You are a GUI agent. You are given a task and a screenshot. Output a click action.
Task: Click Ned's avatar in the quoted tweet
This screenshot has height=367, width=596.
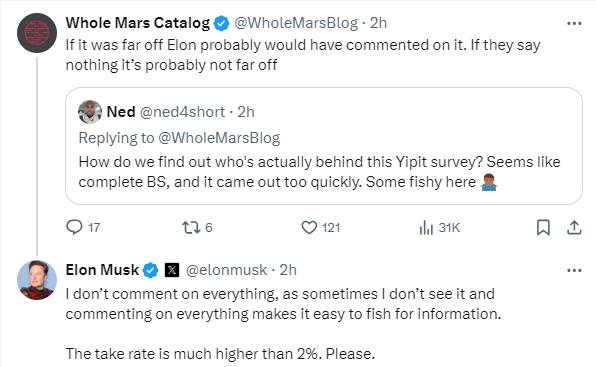90,112
